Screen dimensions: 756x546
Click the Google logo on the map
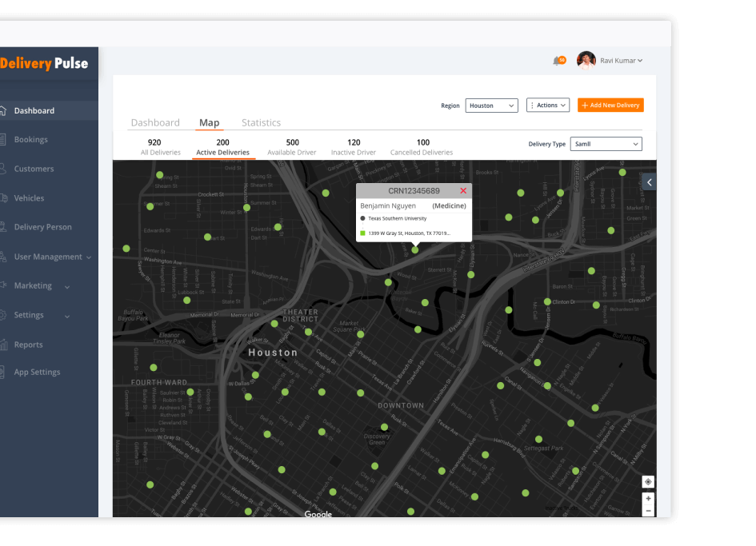[318, 514]
